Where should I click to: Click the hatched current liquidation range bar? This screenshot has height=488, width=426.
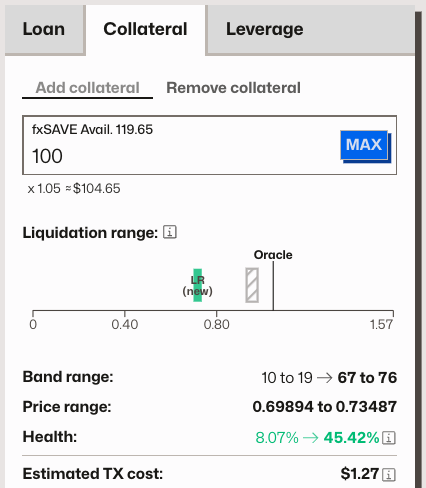[x=252, y=285]
